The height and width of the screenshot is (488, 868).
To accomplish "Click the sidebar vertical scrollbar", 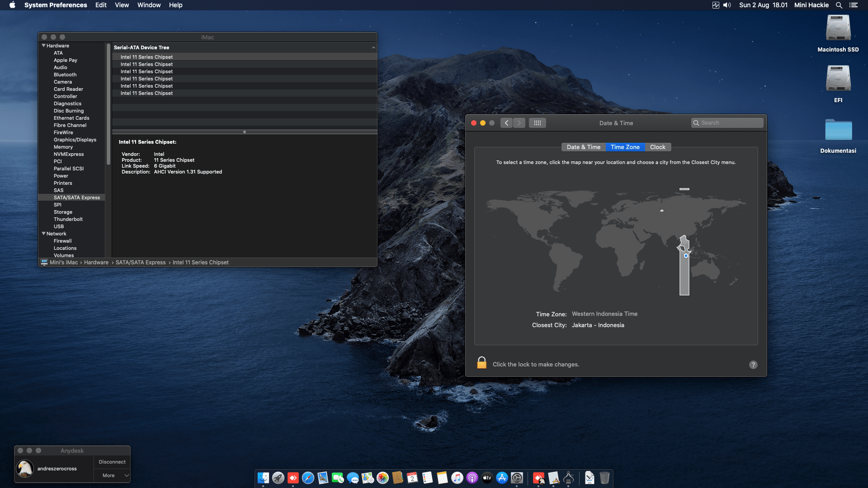I will click(x=108, y=104).
